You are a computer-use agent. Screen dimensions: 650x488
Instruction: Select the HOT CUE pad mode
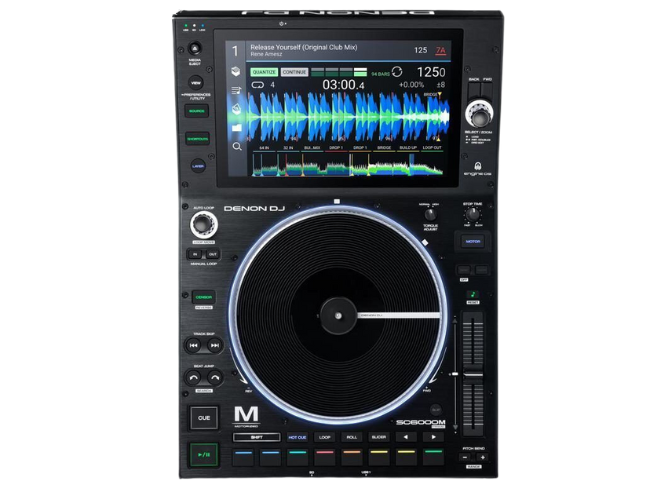pyautogui.click(x=297, y=437)
